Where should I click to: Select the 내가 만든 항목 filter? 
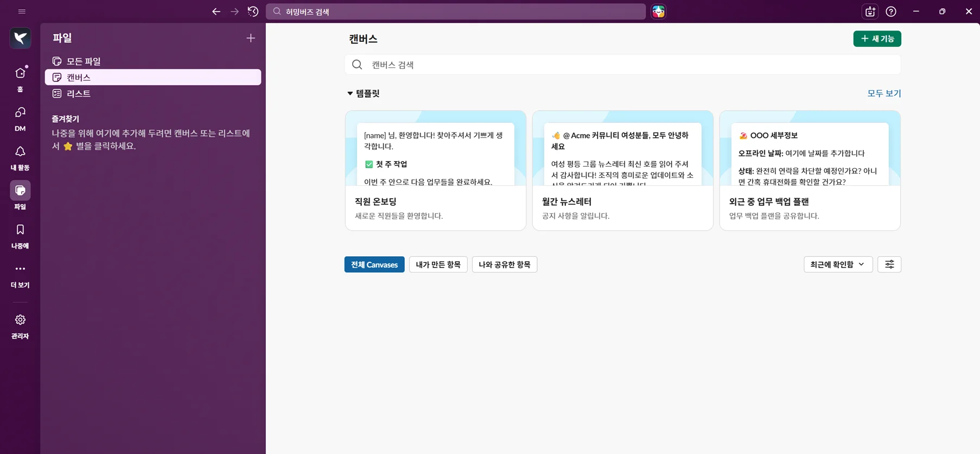point(438,264)
